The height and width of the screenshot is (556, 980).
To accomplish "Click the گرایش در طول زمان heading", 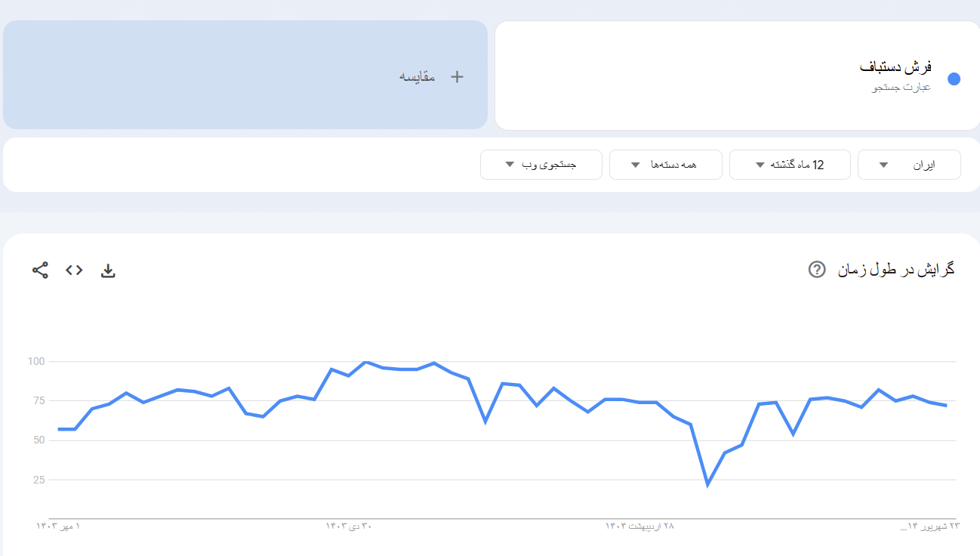I will [x=896, y=269].
